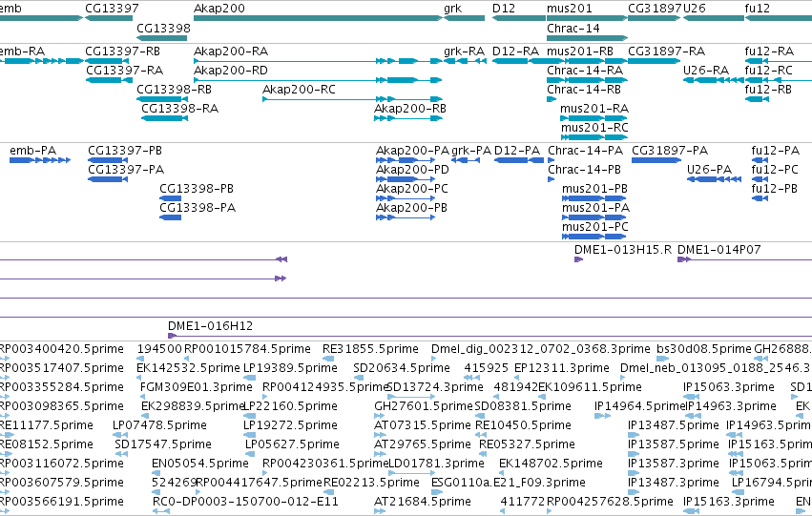812x516 pixels.
Task: Select transcript label fu12-RA
Action: pos(769,52)
